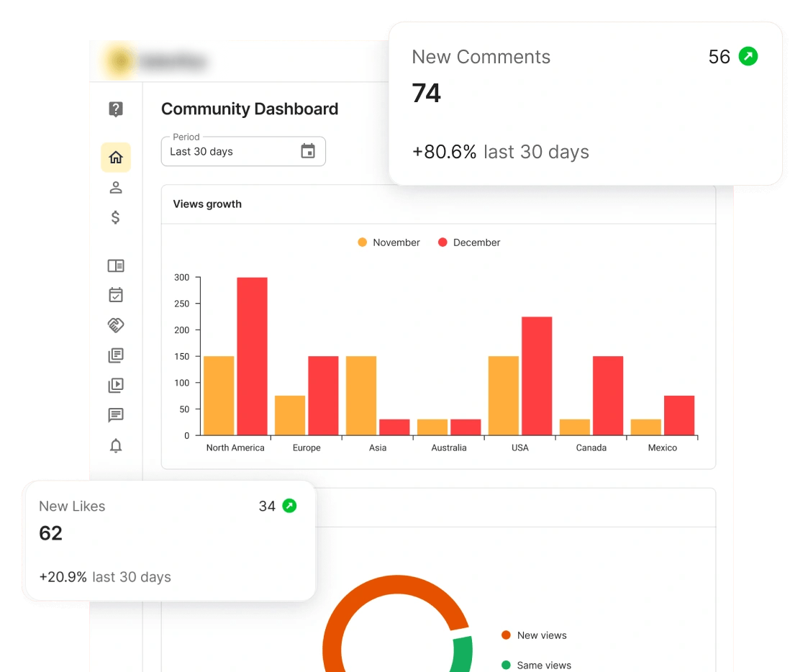Click the November bar for Europe
Viewport: 808px width, 672px height.
pos(290,415)
